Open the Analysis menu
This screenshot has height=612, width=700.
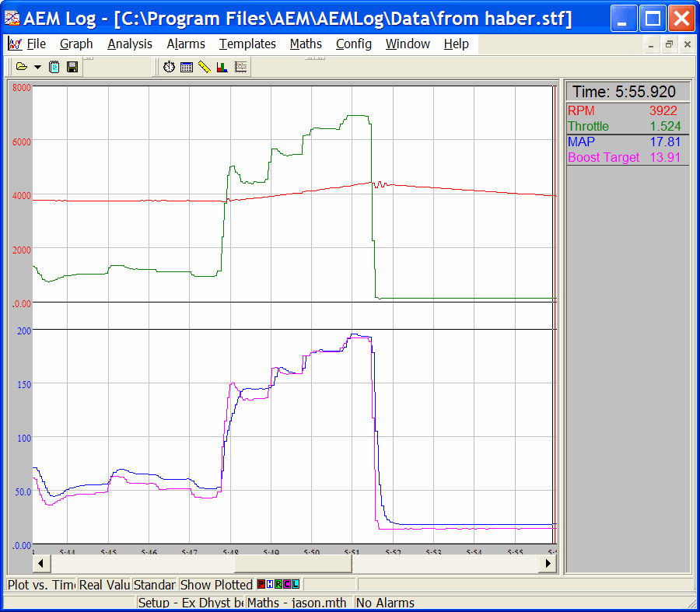point(130,44)
